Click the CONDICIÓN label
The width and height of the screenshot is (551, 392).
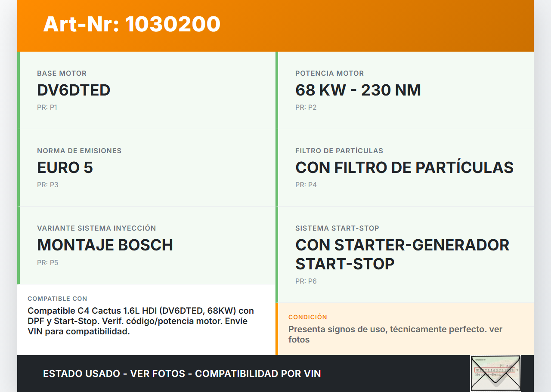point(308,317)
